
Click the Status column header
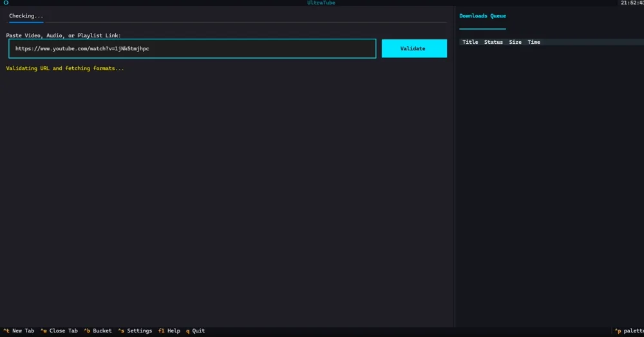click(493, 42)
